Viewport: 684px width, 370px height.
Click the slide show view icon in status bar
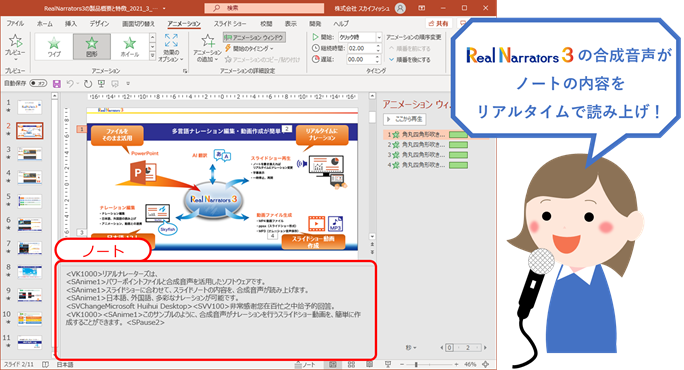coord(388,364)
